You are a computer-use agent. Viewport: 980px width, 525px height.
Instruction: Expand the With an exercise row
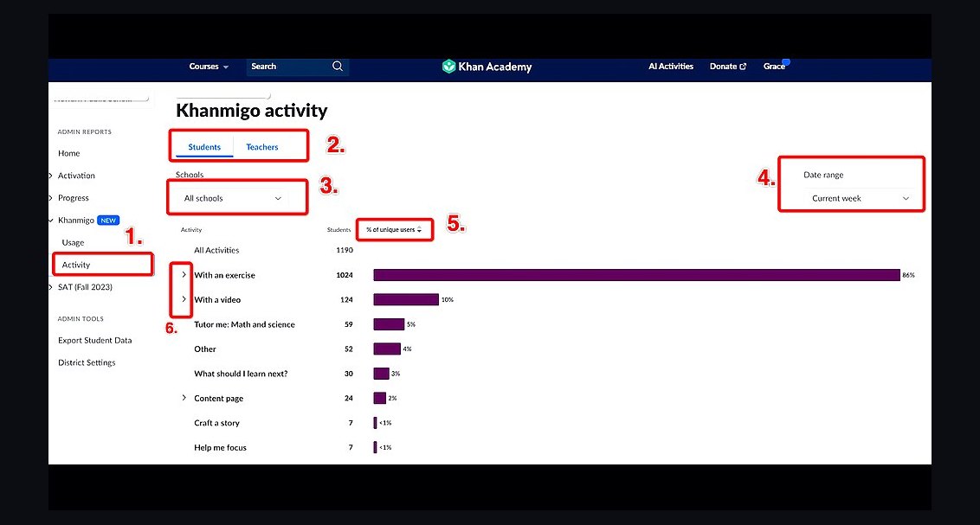point(184,275)
